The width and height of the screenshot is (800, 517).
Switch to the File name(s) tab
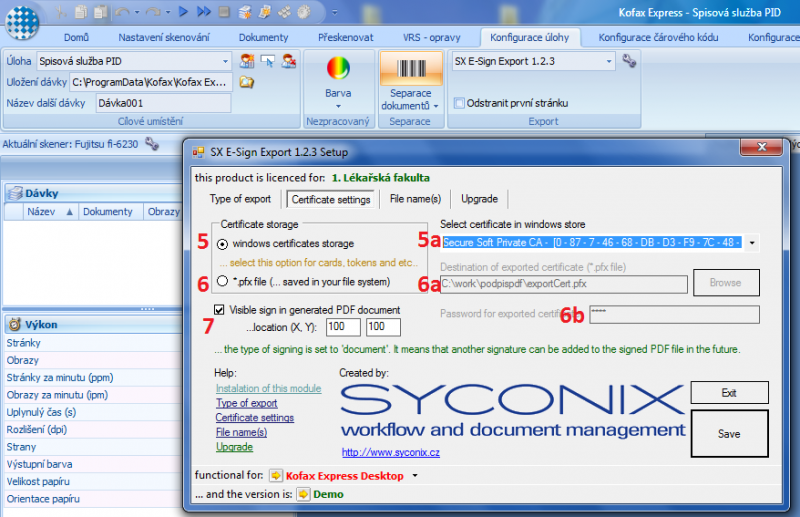[x=414, y=199]
